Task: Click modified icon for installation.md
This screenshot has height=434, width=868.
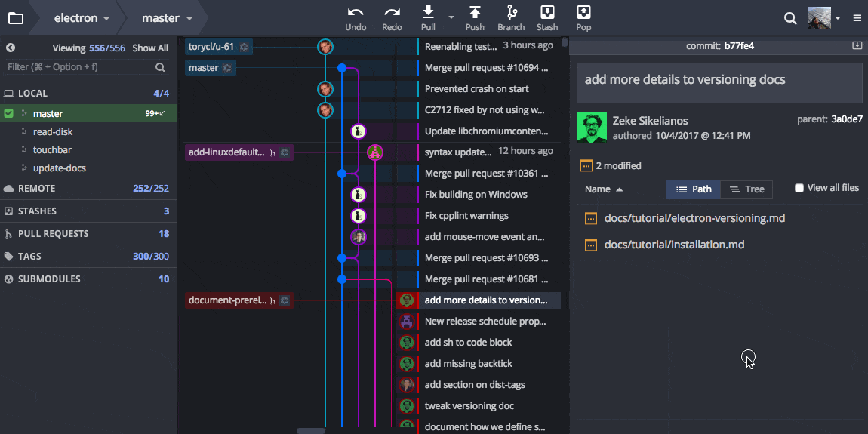Action: [591, 245]
